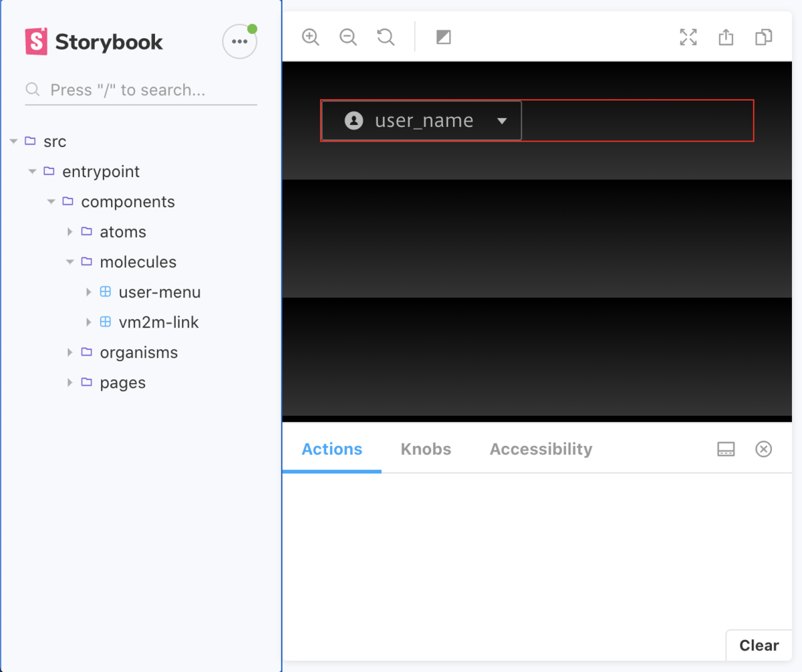Collapse the molecules folder arrow
This screenshot has height=672, width=802.
click(70, 262)
